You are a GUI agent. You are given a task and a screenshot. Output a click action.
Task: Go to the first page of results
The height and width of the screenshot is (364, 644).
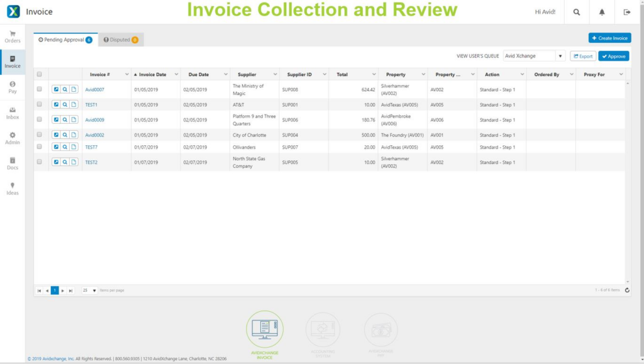[x=39, y=290]
